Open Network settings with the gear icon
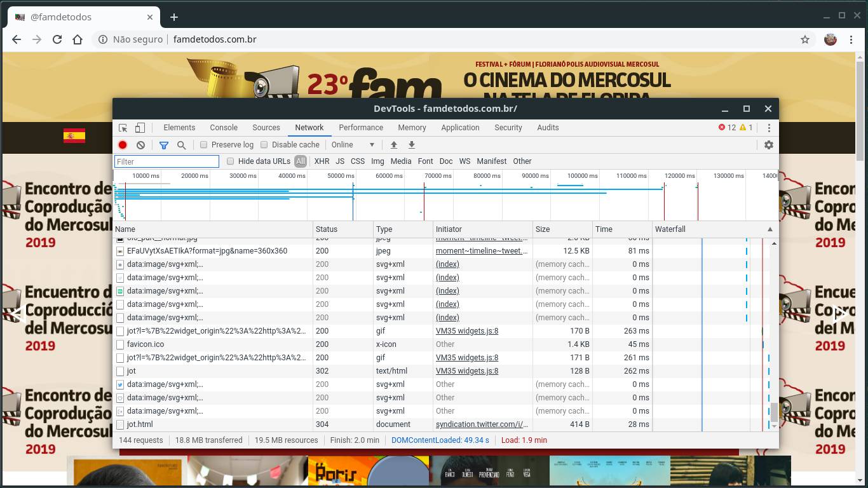The width and height of the screenshot is (868, 488). [x=769, y=145]
